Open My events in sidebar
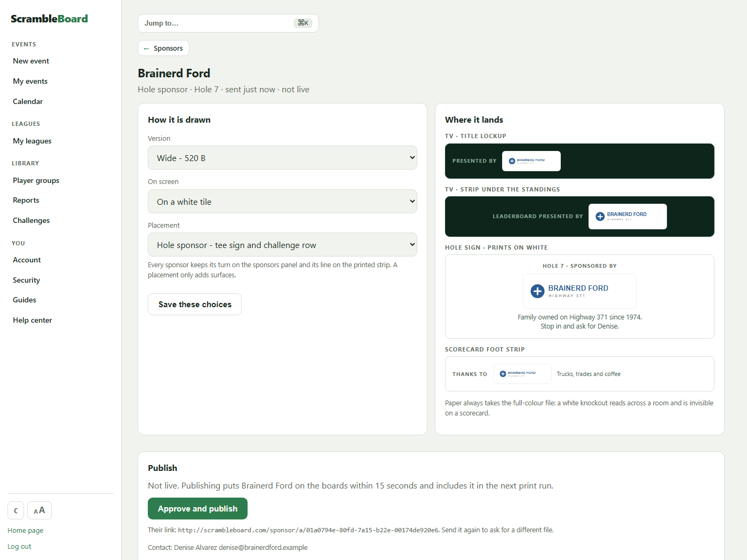Screen dimensions: 747x560 (30, 81)
